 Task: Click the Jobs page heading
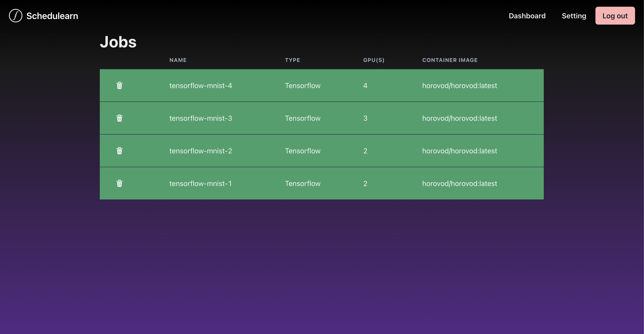[118, 42]
